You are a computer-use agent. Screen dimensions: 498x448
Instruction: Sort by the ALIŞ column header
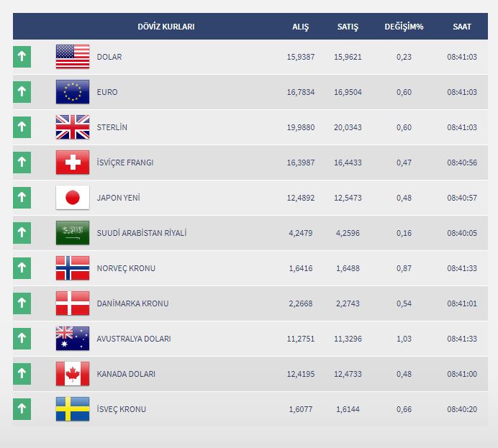[x=300, y=27]
